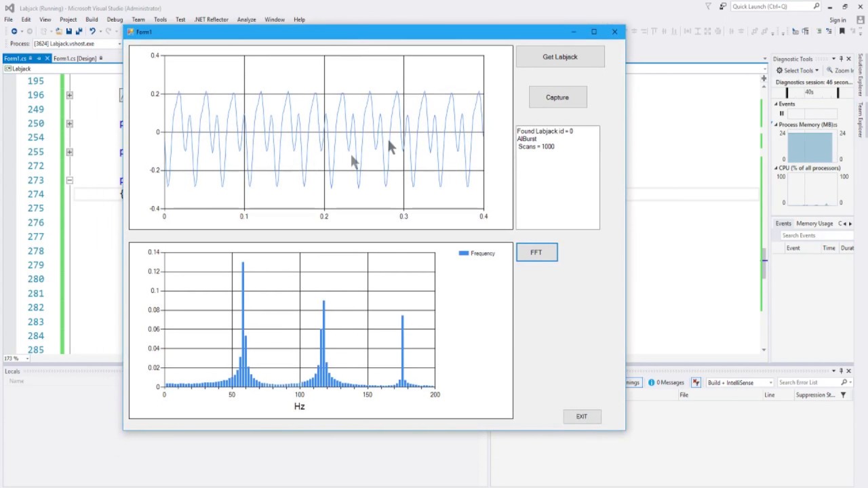
Task: Click the Quick Launch search magnifier icon
Action: pyautogui.click(x=816, y=6)
